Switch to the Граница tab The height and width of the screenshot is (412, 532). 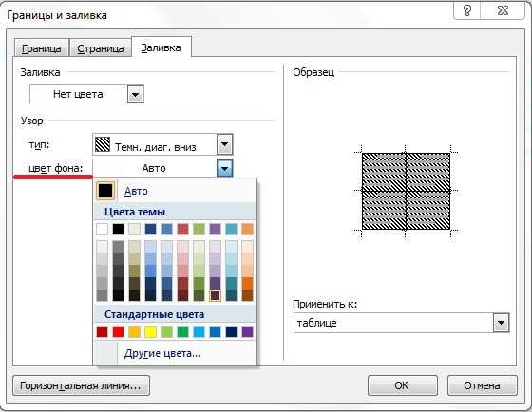point(42,48)
